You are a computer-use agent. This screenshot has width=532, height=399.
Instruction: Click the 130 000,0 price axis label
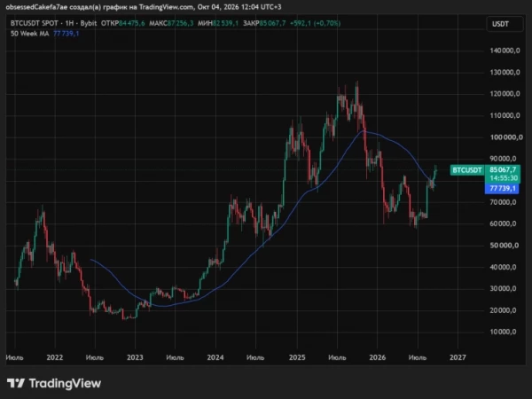[x=505, y=73]
